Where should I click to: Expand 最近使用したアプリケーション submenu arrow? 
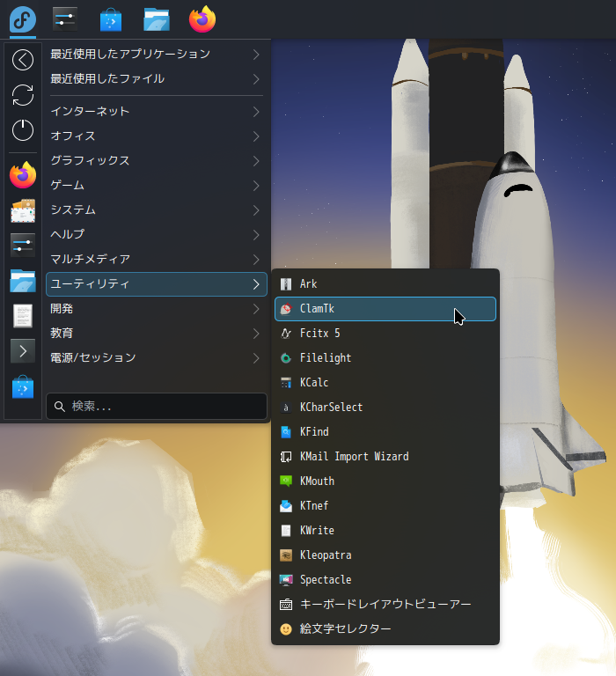pos(256,55)
